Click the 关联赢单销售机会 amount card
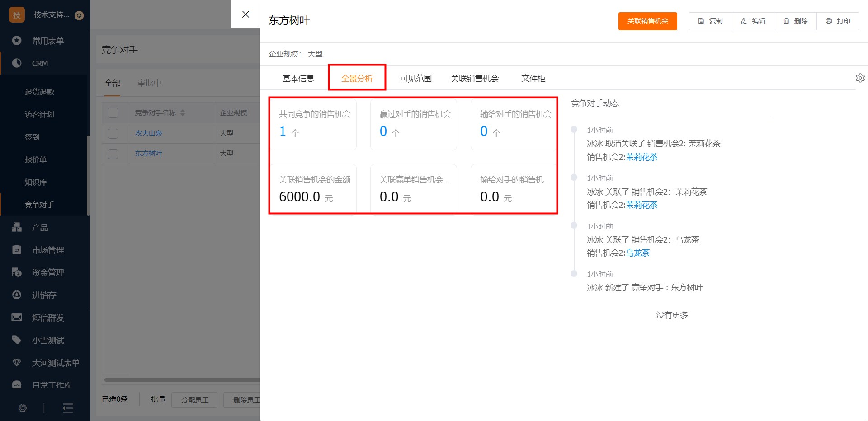This screenshot has width=868, height=421. (x=414, y=188)
